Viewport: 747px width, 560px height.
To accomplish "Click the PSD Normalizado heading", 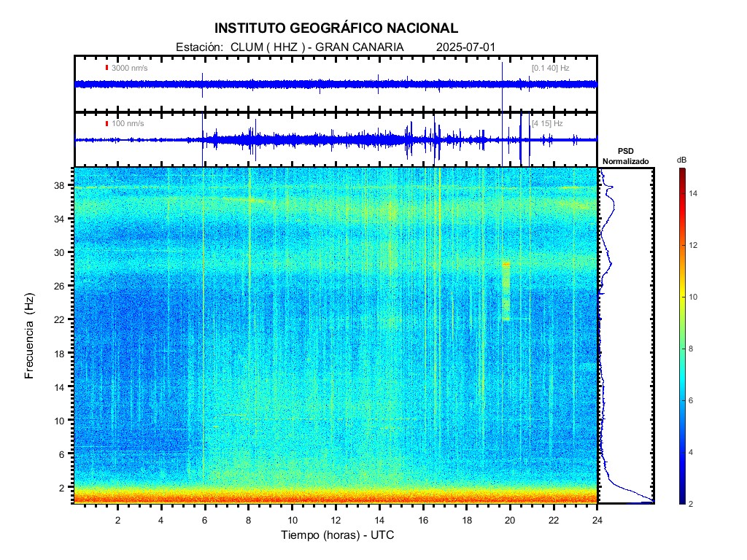I will [625, 156].
